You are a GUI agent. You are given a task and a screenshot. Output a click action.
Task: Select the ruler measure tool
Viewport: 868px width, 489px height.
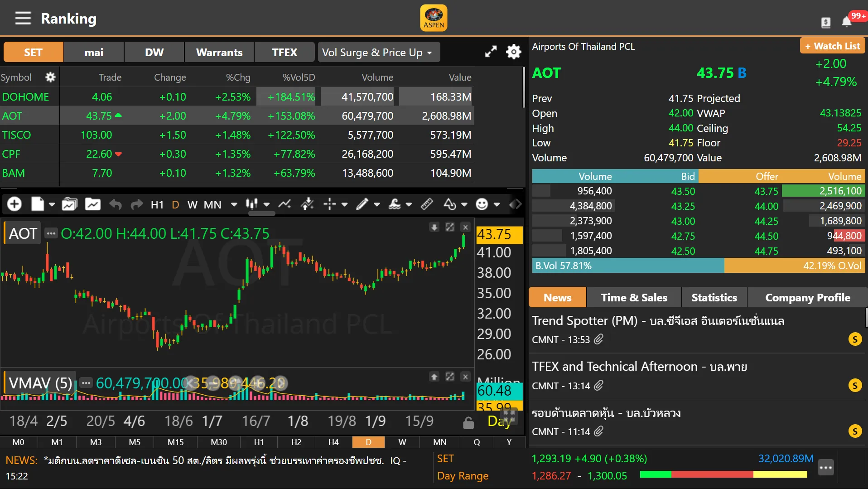tap(426, 204)
